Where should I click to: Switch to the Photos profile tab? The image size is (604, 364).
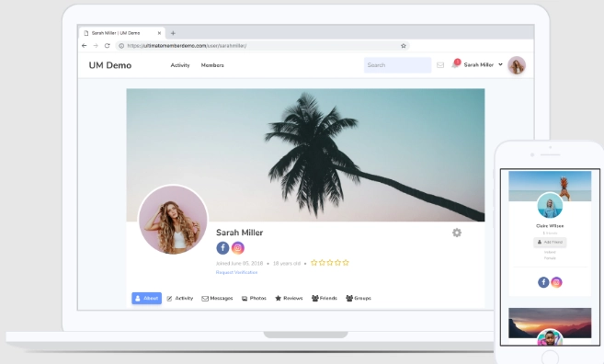(254, 298)
